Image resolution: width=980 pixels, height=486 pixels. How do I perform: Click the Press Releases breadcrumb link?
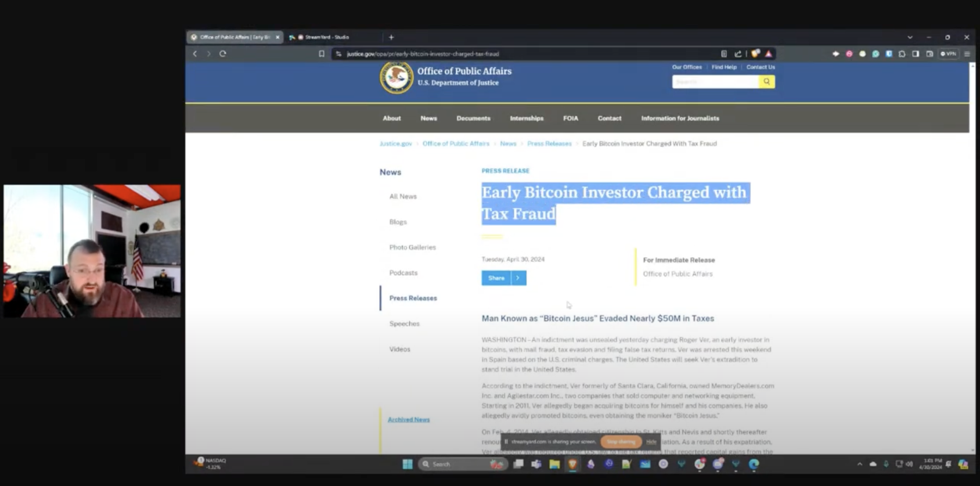549,143
